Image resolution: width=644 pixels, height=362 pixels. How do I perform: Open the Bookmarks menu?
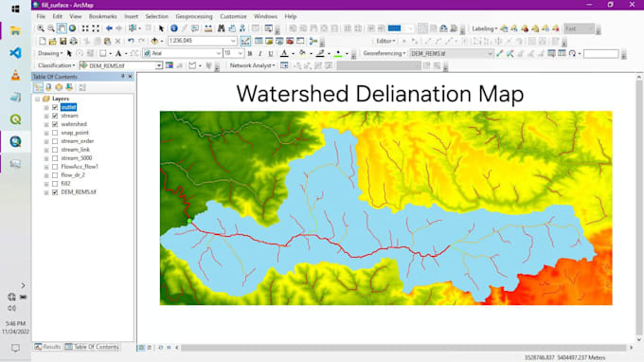coord(102,16)
